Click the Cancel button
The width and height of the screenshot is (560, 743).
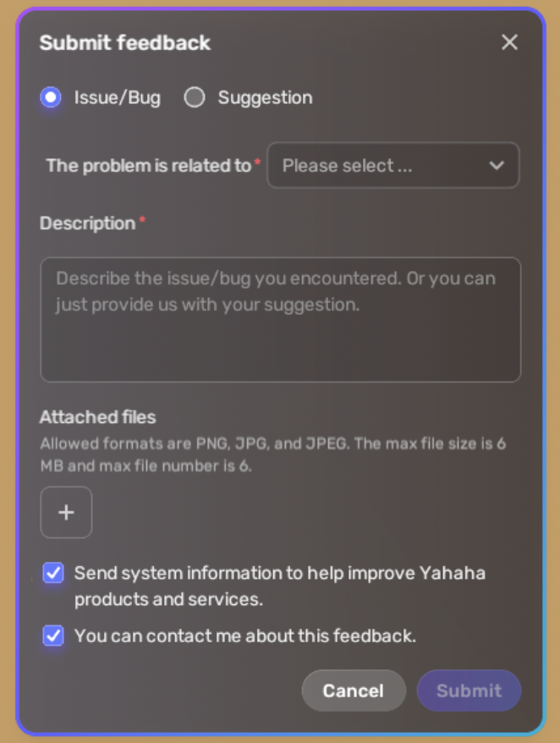point(354,691)
